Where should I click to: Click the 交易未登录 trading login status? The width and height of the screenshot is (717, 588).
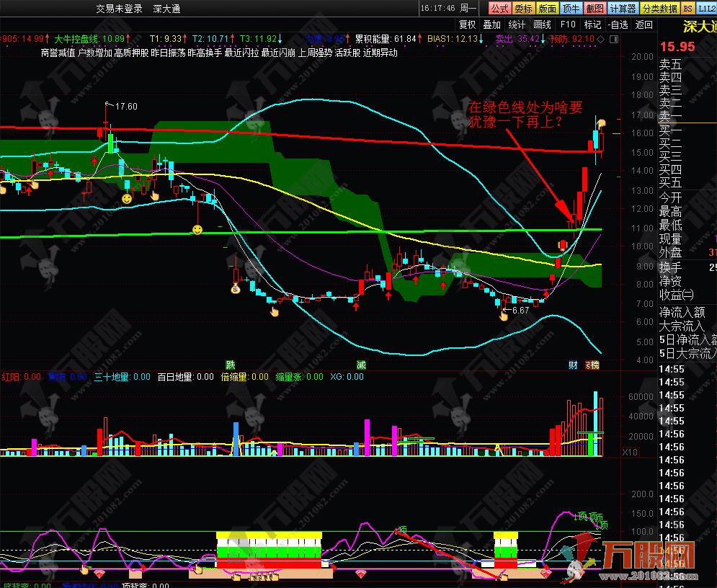tap(120, 9)
